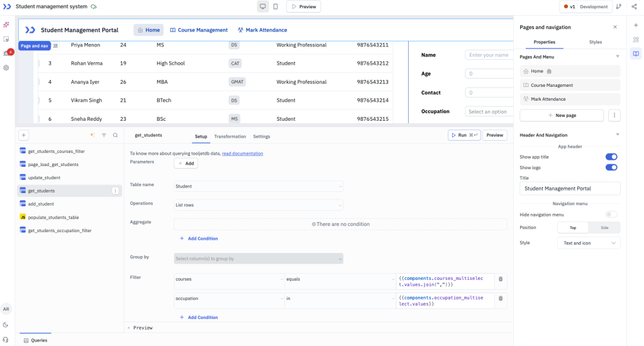Add a new query with plus icon

[x=24, y=135]
